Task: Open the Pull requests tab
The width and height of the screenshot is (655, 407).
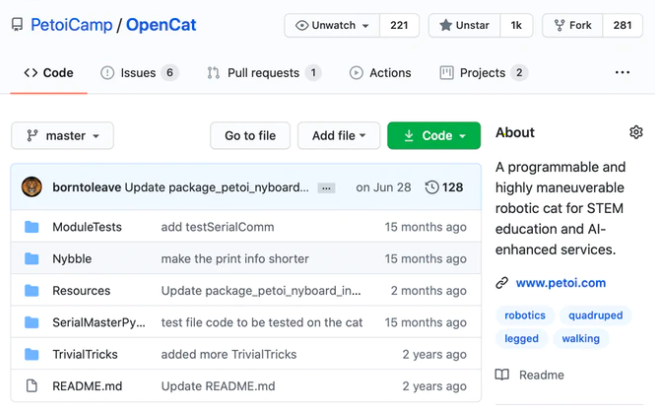Action: pos(263,73)
